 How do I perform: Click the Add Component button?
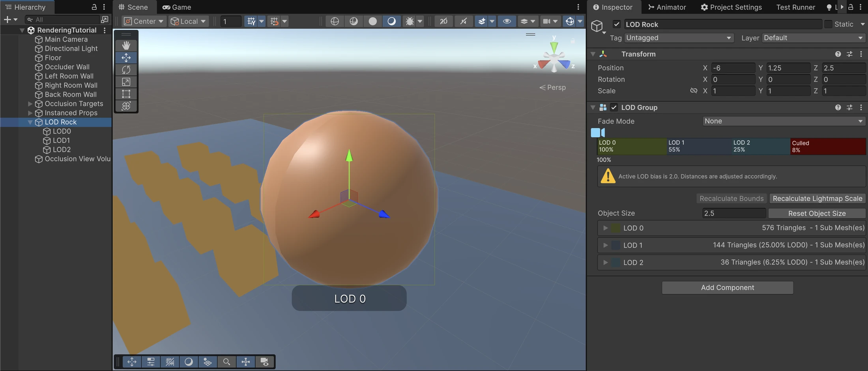pyautogui.click(x=728, y=287)
